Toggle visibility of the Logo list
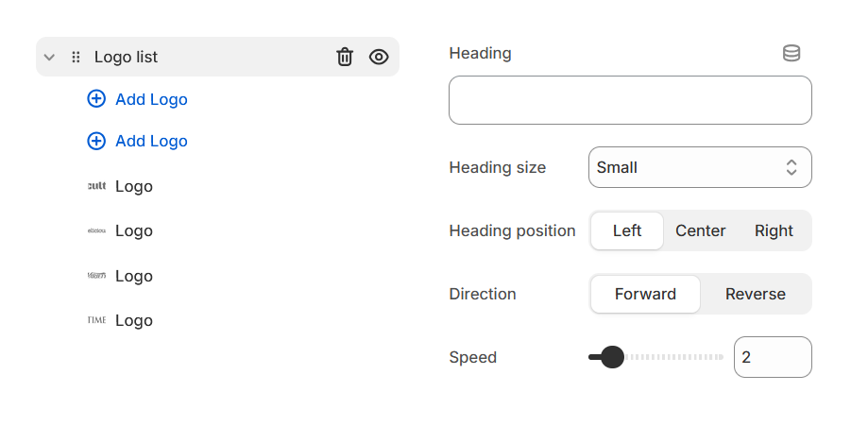 tap(379, 58)
